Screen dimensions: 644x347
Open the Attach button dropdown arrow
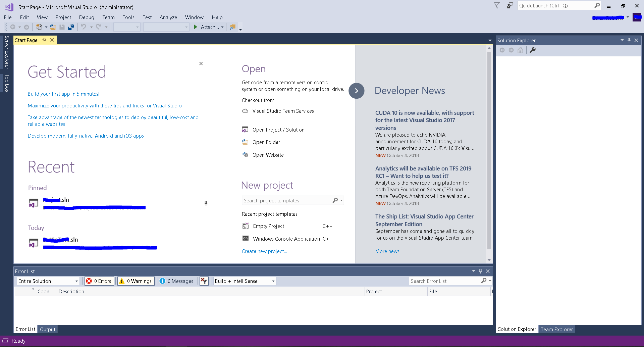click(x=222, y=27)
